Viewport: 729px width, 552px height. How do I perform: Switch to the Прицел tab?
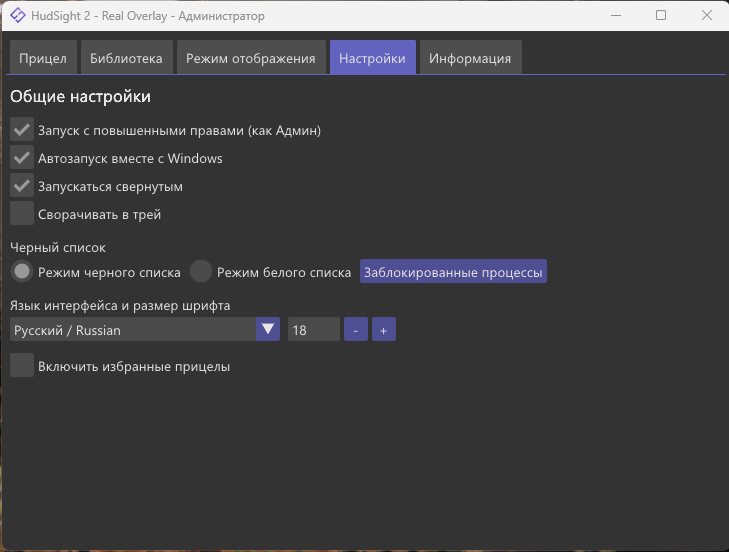pos(43,58)
